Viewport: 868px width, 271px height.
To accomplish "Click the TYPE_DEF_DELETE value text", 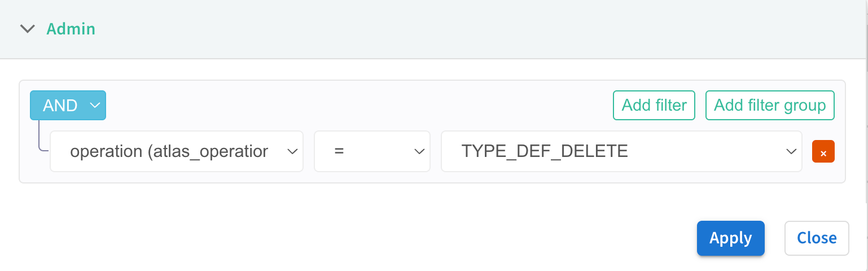I will (545, 151).
